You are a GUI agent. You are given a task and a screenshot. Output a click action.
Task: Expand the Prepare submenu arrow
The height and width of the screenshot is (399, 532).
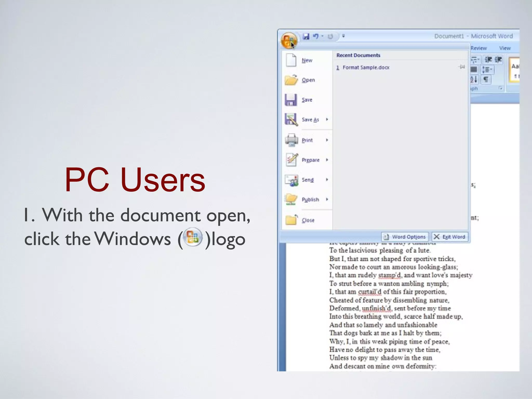click(x=327, y=160)
